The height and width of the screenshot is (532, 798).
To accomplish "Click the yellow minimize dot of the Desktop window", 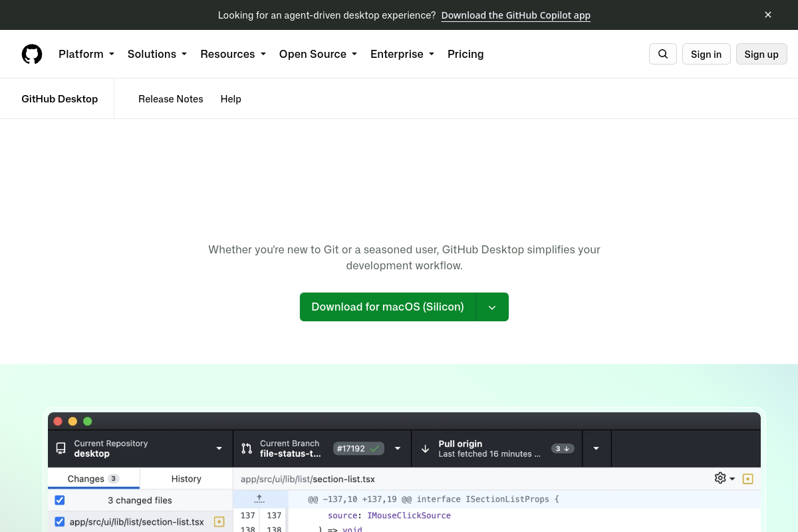I will click(x=72, y=421).
